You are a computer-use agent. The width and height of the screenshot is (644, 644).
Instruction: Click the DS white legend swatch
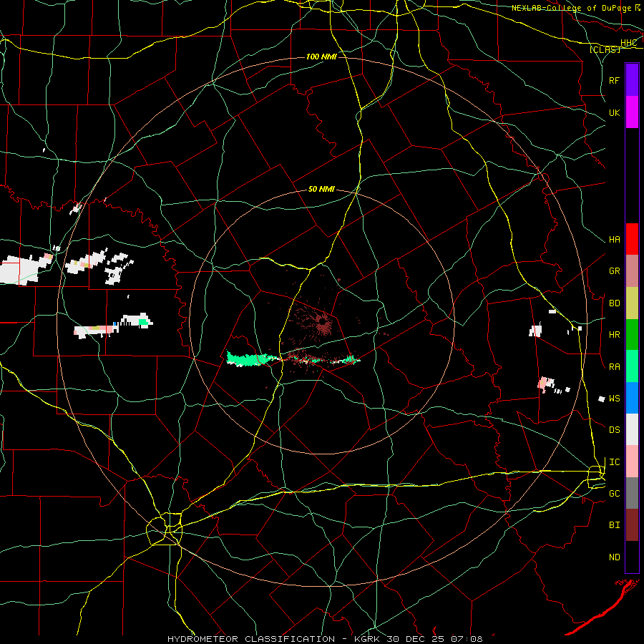pos(632,429)
